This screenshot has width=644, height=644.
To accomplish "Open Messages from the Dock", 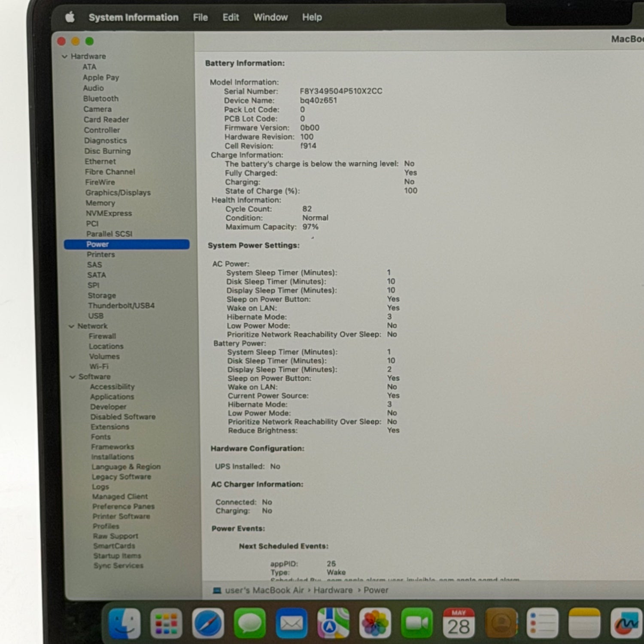I will pos(249,623).
